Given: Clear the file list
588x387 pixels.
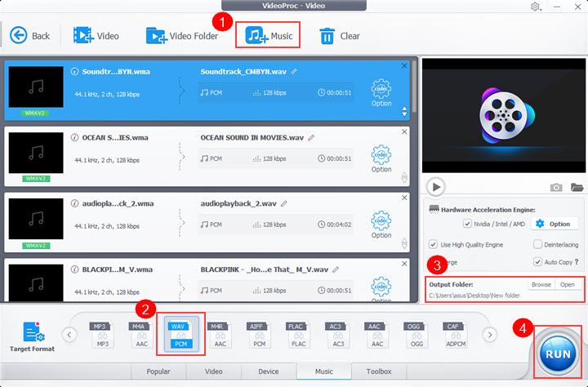Looking at the screenshot, I should pyautogui.click(x=340, y=36).
